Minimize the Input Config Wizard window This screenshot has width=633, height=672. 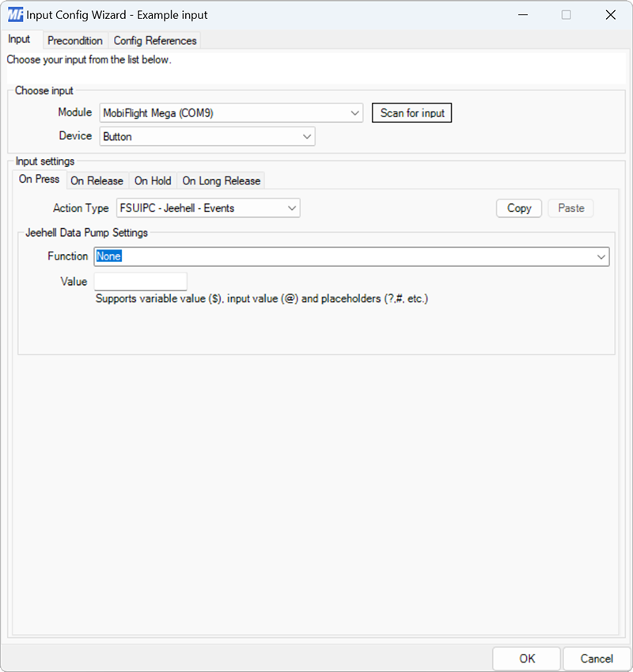525,14
